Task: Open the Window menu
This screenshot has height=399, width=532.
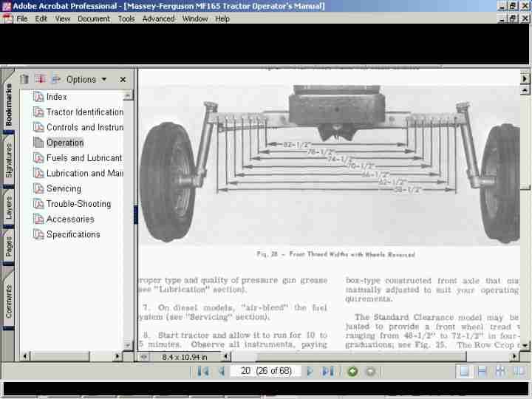Action: coord(195,18)
